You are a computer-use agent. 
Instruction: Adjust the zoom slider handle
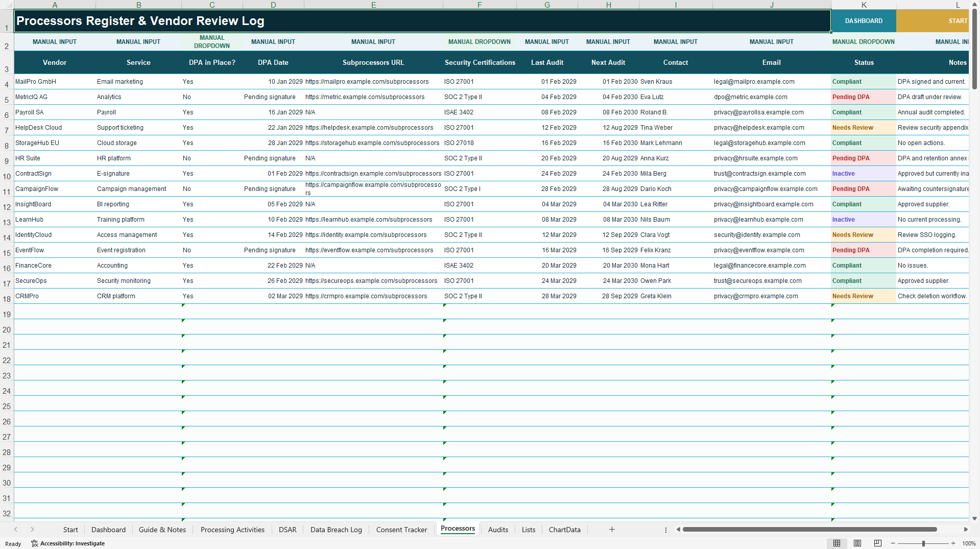pyautogui.click(x=923, y=543)
